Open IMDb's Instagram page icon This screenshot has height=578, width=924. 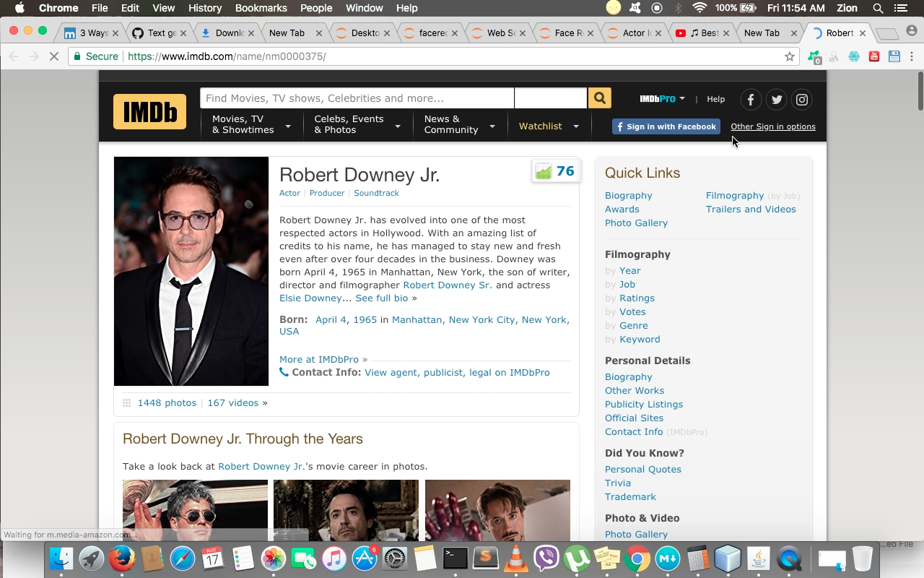801,100
